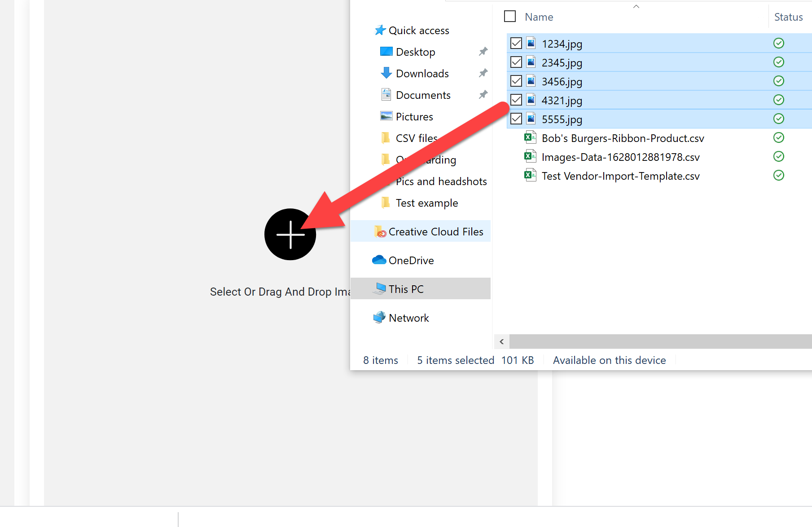Select Test Vendor-Import-Template.csv file
Viewport: 812px width, 527px height.
tap(620, 176)
